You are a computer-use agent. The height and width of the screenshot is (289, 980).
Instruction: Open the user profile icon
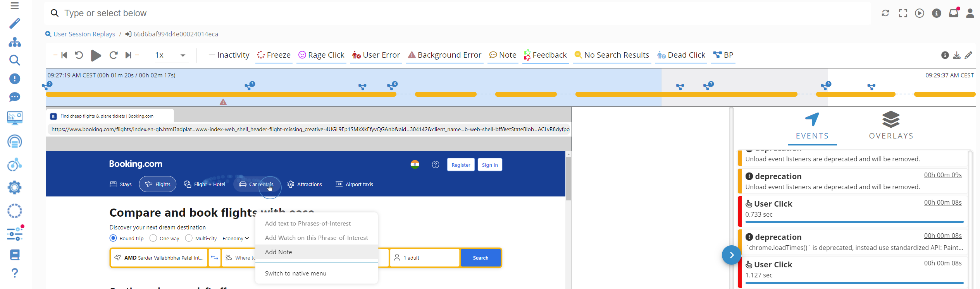[970, 14]
